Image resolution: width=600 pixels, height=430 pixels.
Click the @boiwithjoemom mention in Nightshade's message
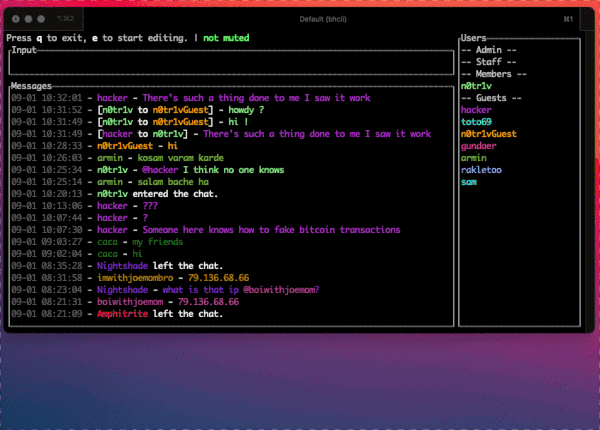(281, 289)
